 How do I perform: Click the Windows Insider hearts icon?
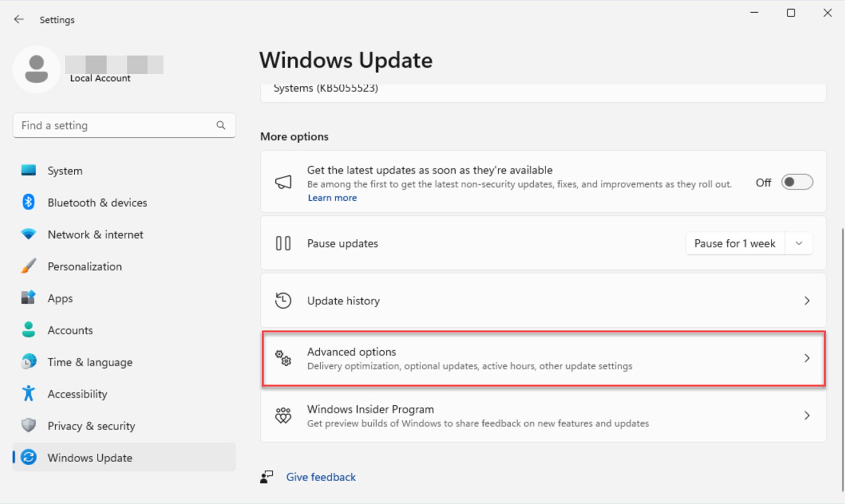click(283, 415)
